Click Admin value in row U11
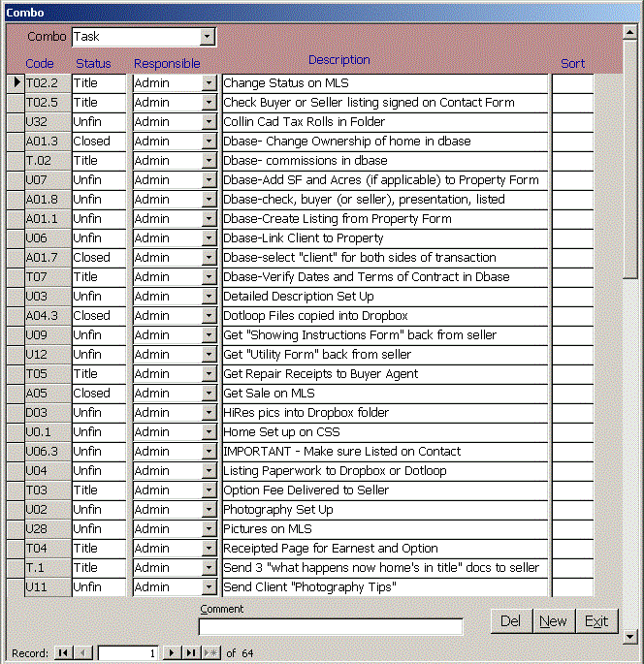 (168, 587)
